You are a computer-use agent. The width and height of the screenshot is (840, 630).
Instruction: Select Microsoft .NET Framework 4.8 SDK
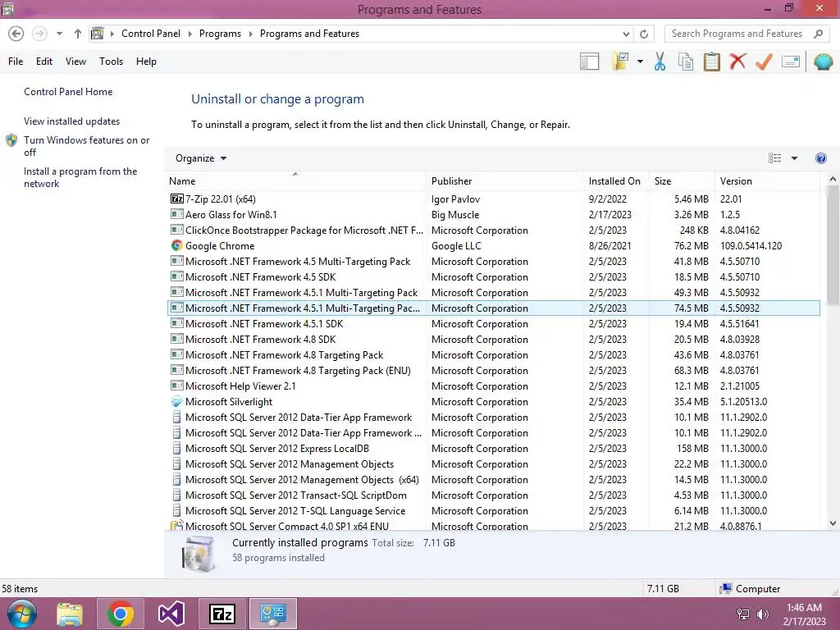tap(494, 339)
